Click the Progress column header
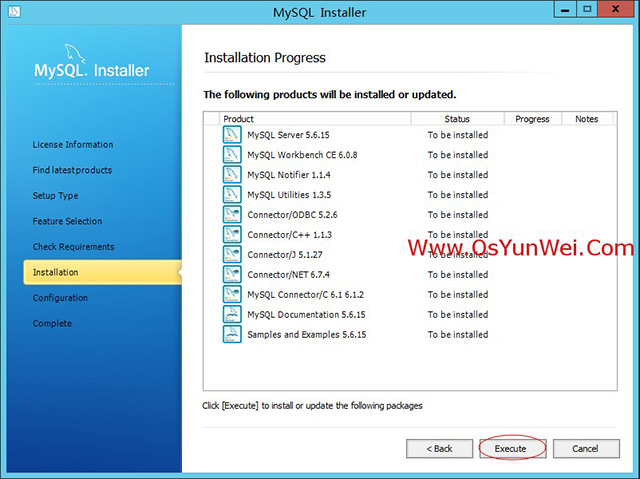 533,119
